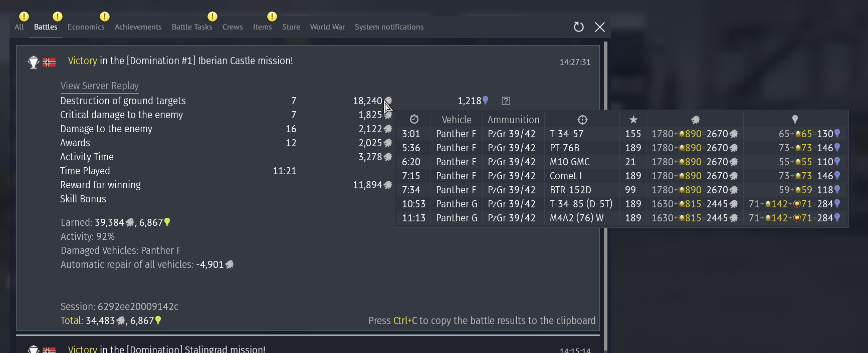Click the trophy icon of Iberian Castle battle
This screenshot has width=868, height=353.
tap(34, 62)
